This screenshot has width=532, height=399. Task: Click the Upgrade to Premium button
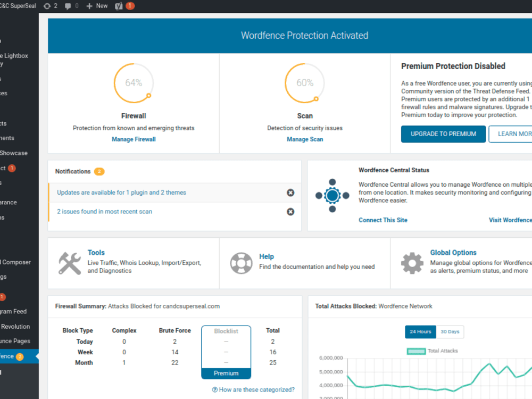coord(443,134)
